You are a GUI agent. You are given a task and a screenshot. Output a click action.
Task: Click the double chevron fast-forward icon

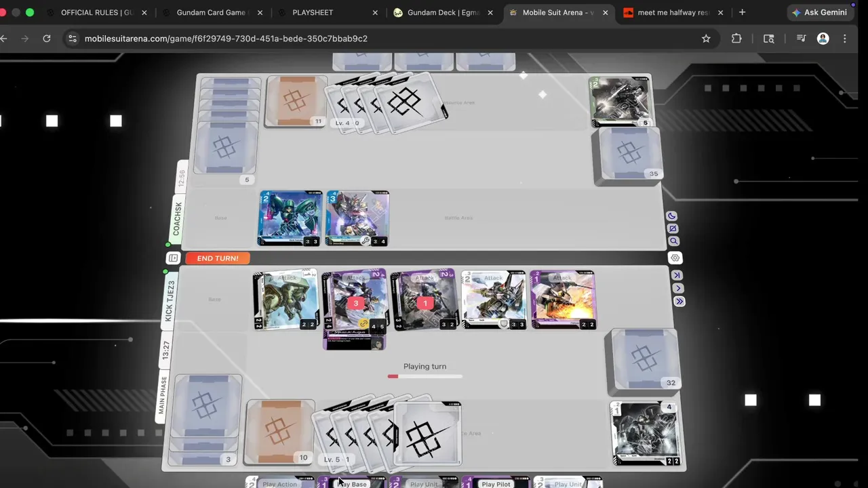[x=679, y=301]
